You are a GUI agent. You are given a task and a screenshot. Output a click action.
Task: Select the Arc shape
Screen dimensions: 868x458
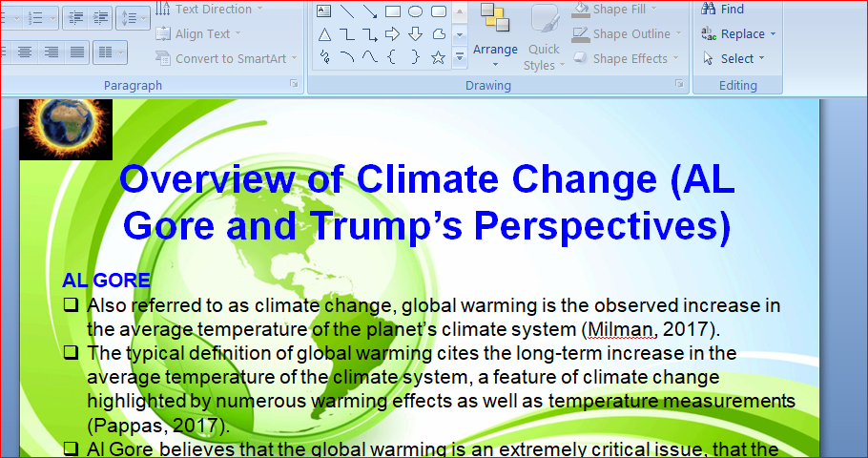(x=347, y=57)
